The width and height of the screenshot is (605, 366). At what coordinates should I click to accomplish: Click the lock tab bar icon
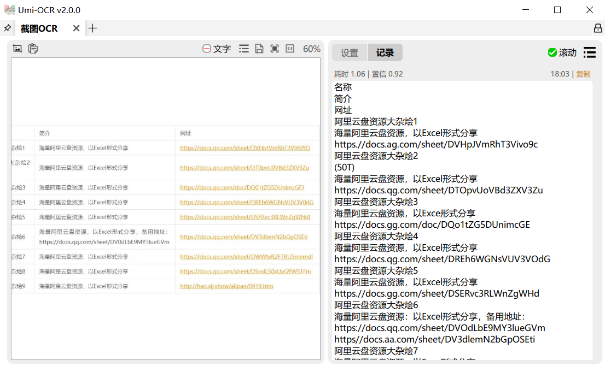pos(598,28)
